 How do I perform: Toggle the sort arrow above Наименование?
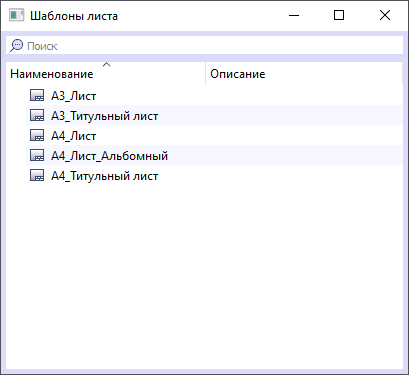106,64
